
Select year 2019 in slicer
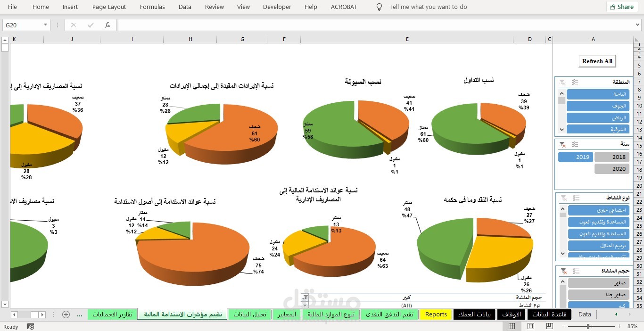576,157
